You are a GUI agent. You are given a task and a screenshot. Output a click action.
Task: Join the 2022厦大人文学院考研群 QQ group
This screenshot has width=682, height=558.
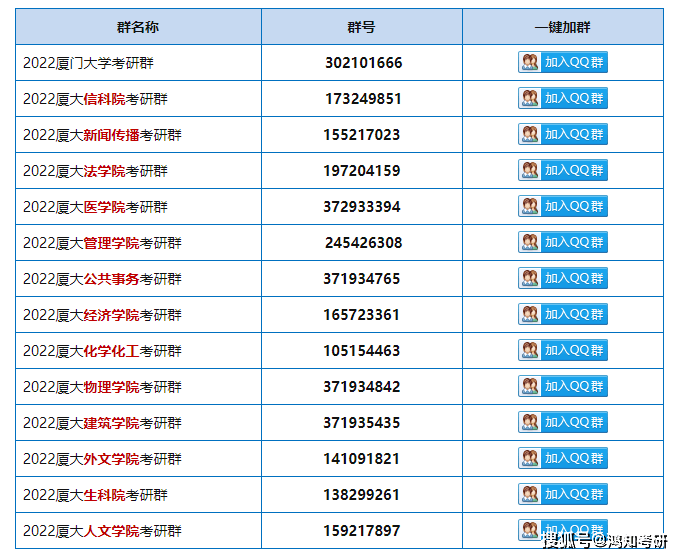[x=562, y=529]
